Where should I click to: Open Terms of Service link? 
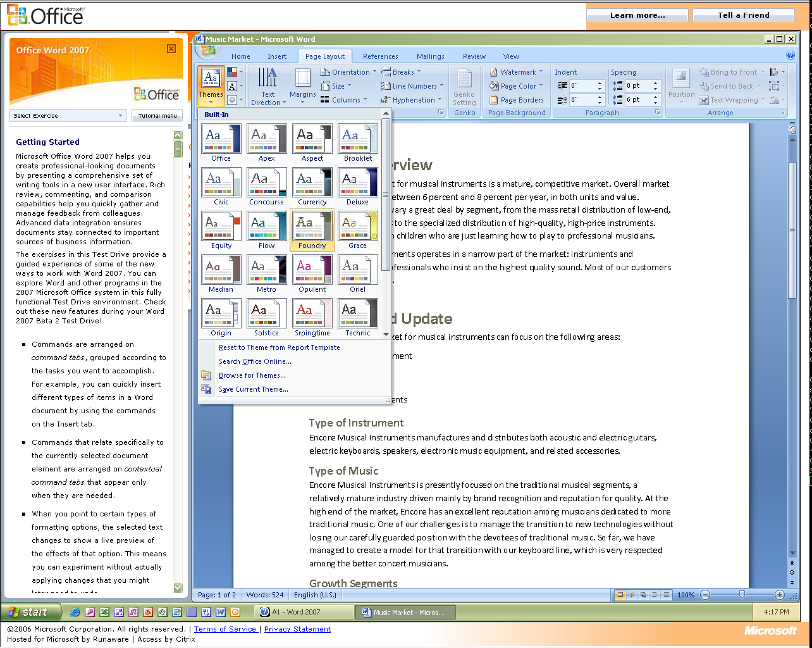point(225,629)
